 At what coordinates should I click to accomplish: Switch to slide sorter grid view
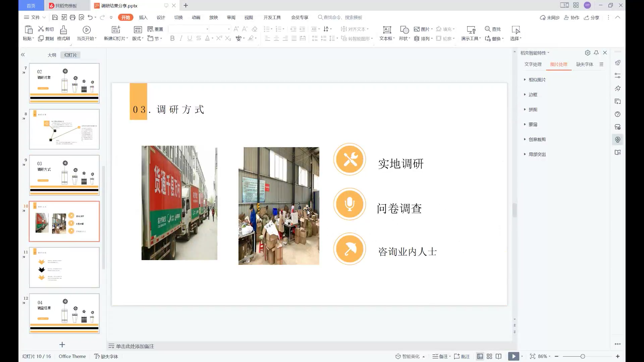489,356
